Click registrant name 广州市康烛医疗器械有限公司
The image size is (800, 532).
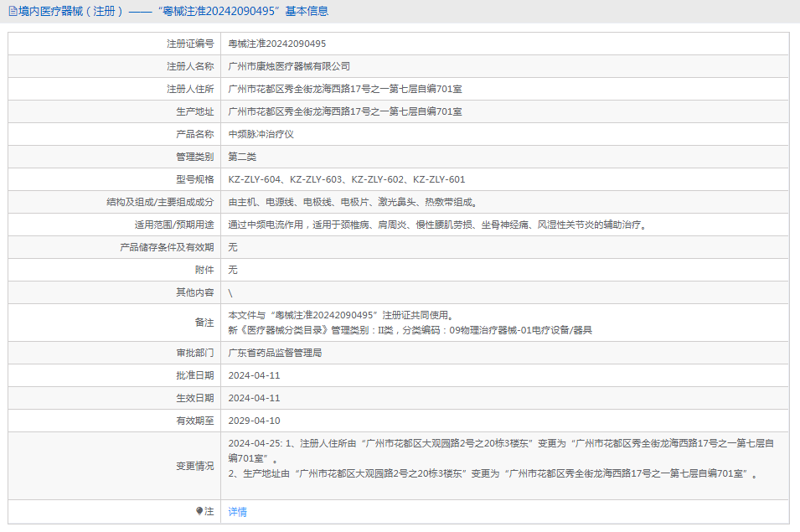[x=289, y=66]
